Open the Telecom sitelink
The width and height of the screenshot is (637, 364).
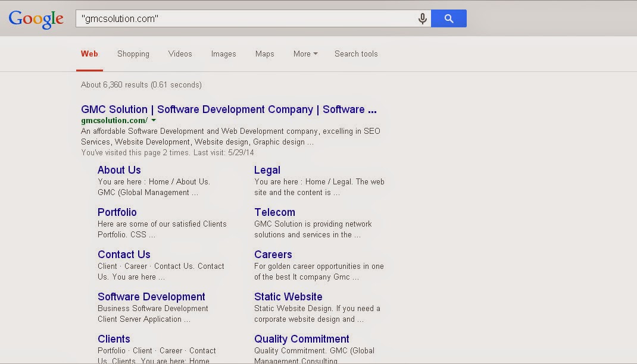pyautogui.click(x=274, y=212)
